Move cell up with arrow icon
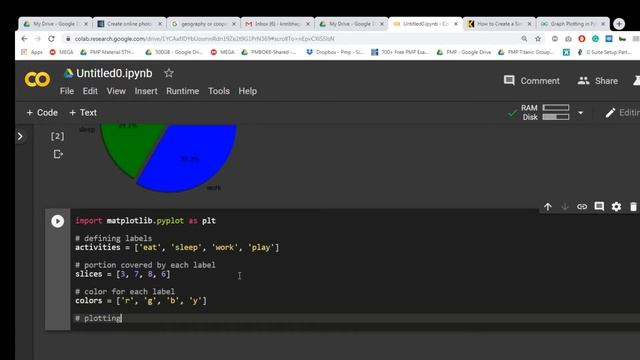 [x=548, y=207]
